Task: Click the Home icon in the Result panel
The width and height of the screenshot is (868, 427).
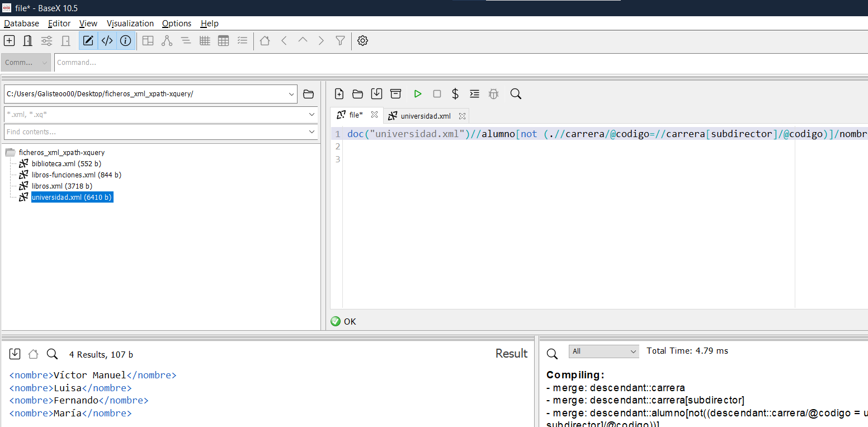Action: 32,354
